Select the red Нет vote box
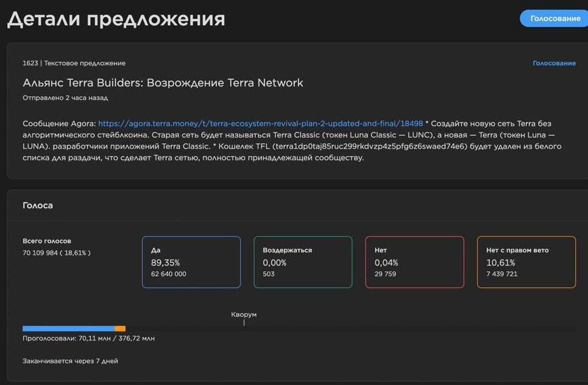 tap(414, 262)
